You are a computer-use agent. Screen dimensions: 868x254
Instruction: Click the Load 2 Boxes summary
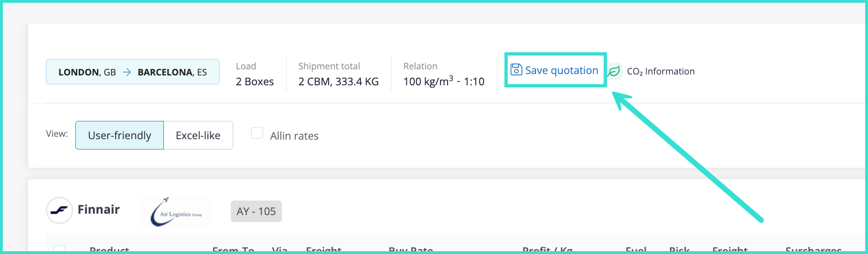tap(255, 82)
